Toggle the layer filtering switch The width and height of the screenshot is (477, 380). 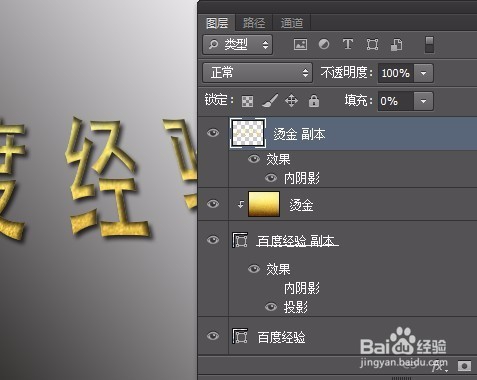(429, 45)
